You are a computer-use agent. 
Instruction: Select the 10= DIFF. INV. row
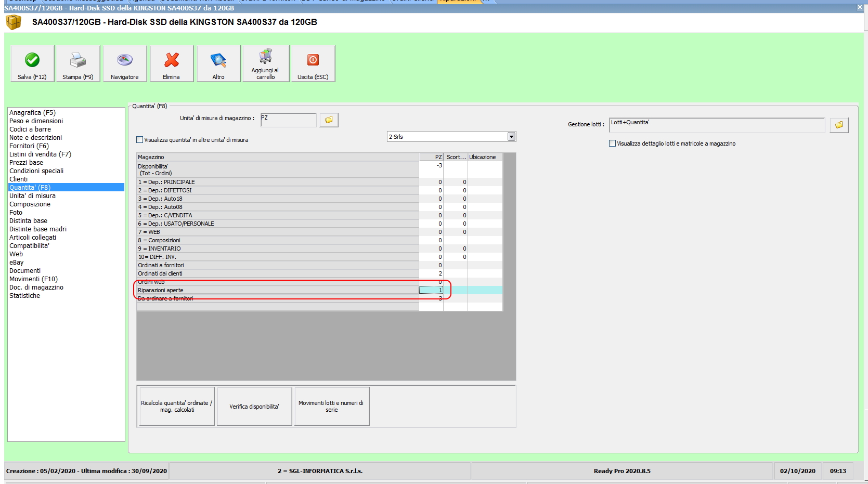tap(278, 257)
